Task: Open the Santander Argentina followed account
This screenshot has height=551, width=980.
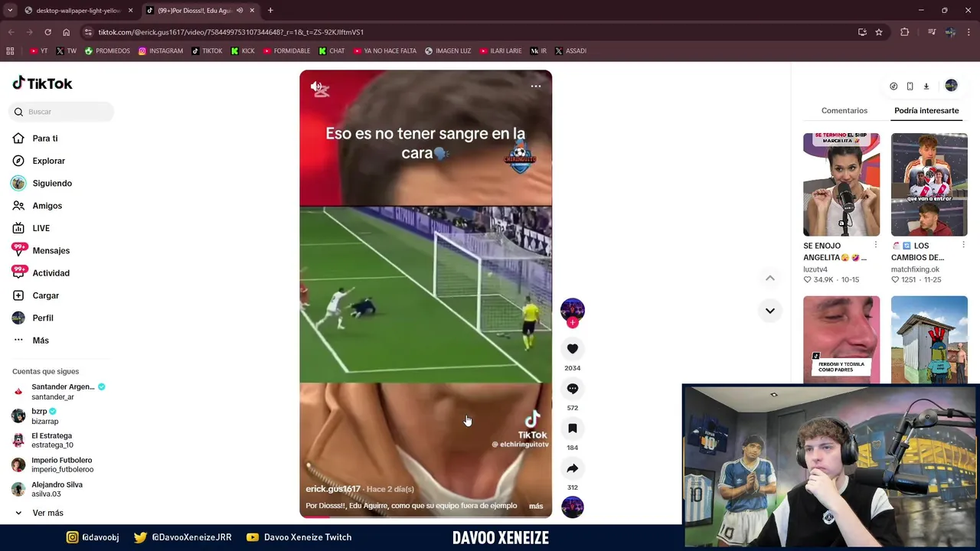Action: (x=60, y=391)
